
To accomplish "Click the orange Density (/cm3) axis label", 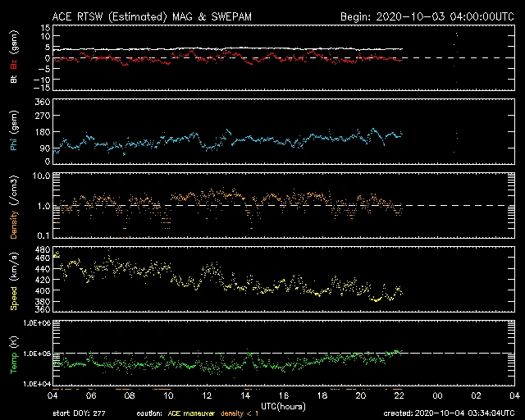I will pos(13,210).
